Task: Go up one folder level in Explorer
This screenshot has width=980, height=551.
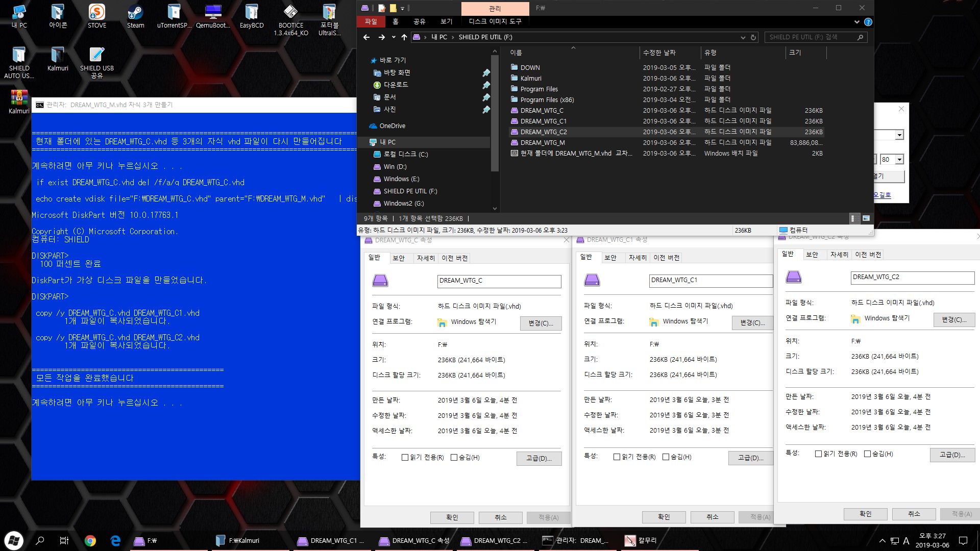Action: pos(404,37)
